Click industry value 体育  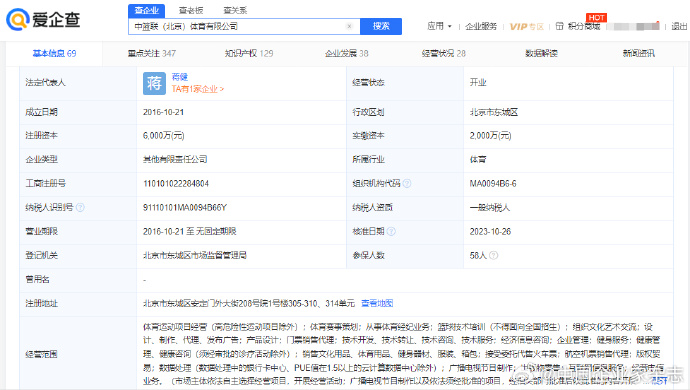pos(478,159)
